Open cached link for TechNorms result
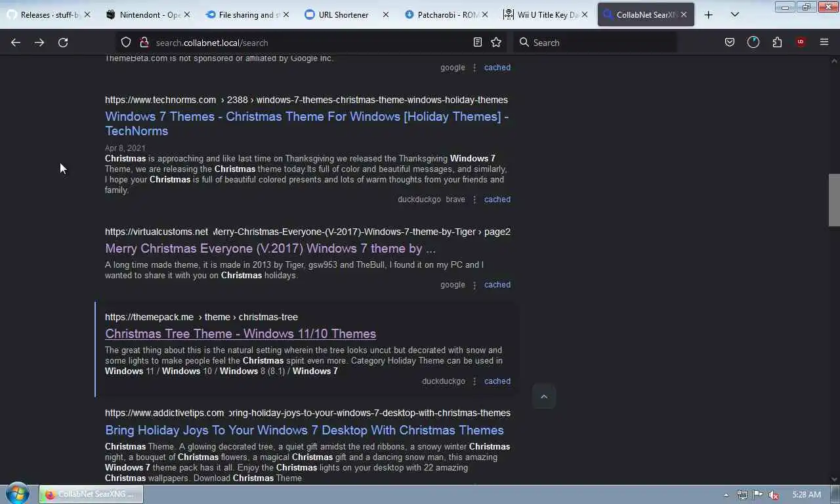 497,199
